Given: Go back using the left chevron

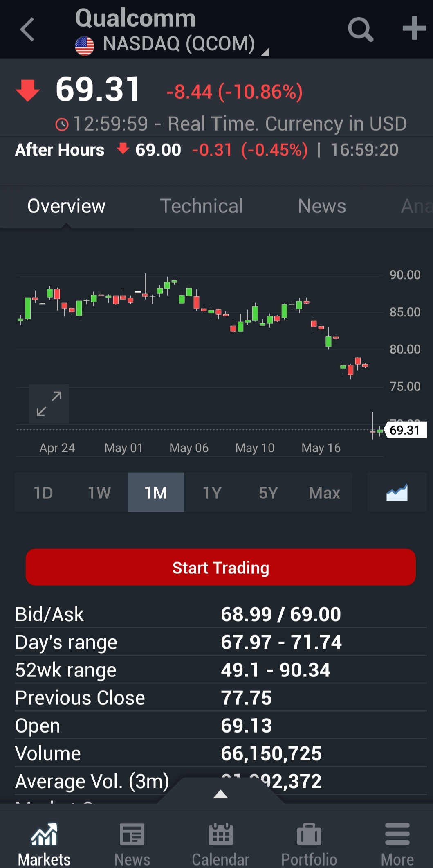Looking at the screenshot, I should click(27, 29).
